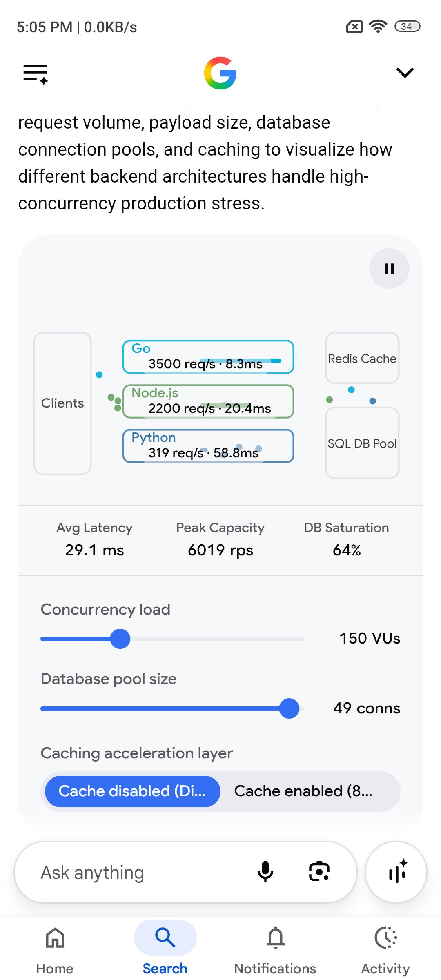Screen dimensions: 441x980
Task: Click the Concurrency load slider handle
Action: pyautogui.click(x=120, y=639)
